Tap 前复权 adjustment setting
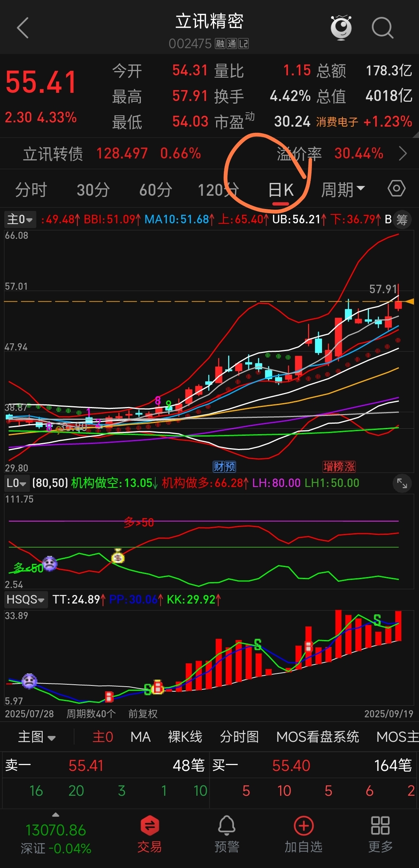Image resolution: width=419 pixels, height=868 pixels. coord(143,714)
